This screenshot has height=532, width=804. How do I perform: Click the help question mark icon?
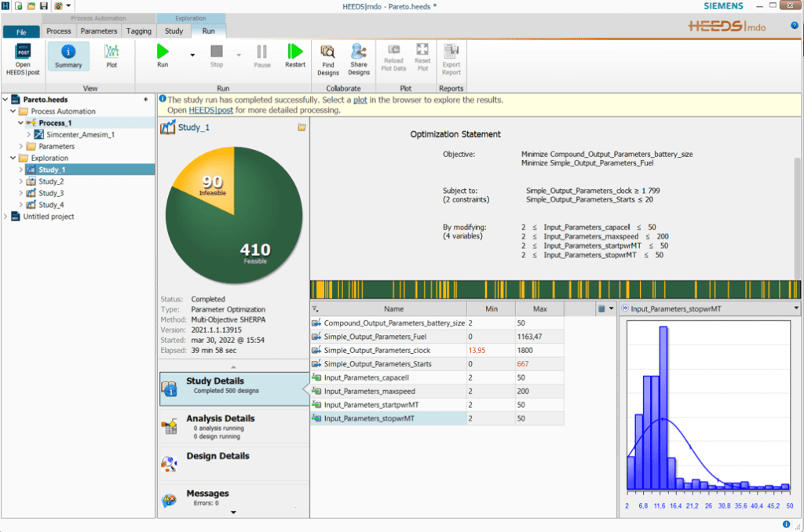click(795, 26)
